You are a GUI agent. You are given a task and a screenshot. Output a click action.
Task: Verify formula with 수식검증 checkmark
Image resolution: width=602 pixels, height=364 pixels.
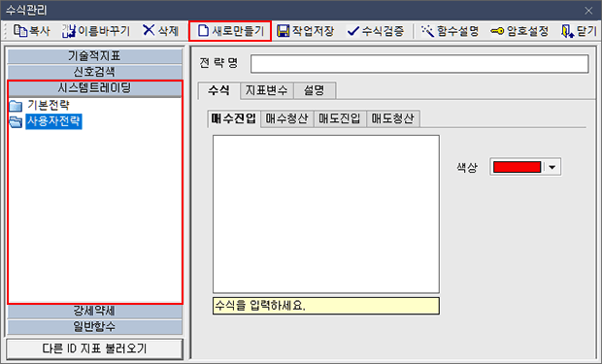(352, 31)
